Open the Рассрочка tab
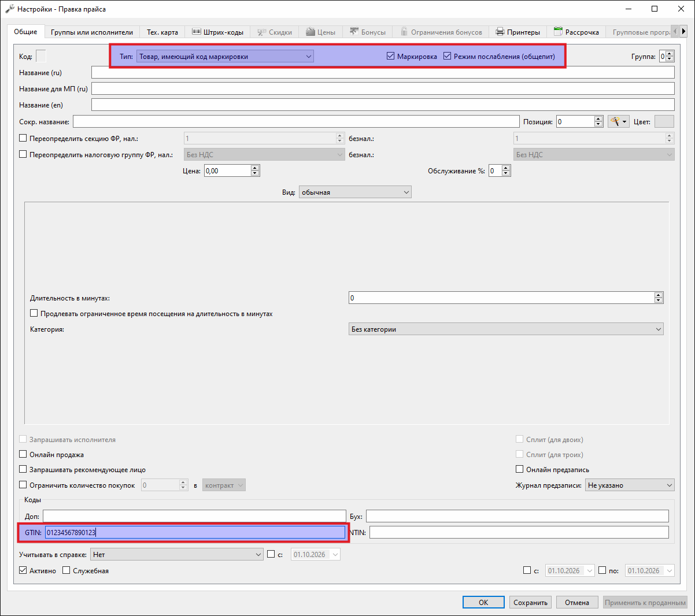The width and height of the screenshot is (695, 616). pos(576,32)
